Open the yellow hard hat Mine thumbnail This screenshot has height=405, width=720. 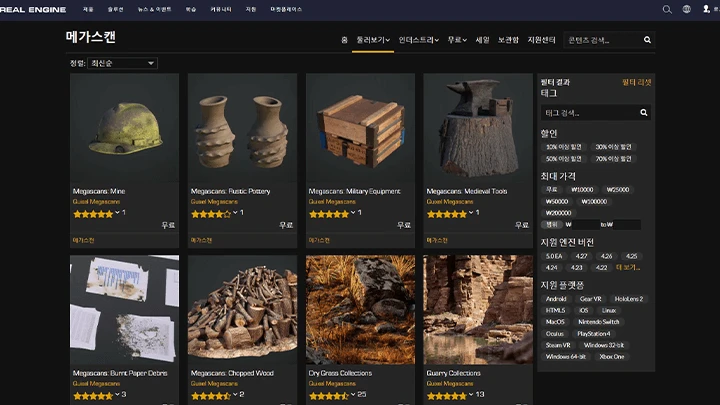pyautogui.click(x=124, y=128)
